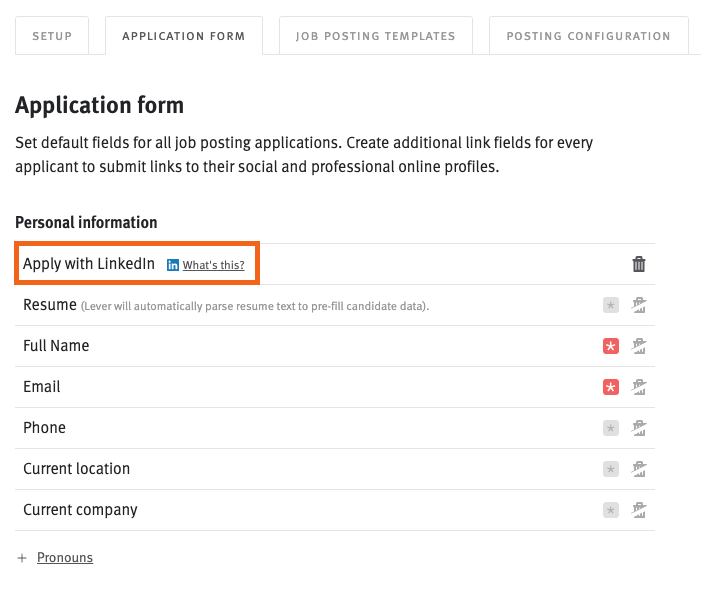Select the Phone row label

tap(44, 428)
